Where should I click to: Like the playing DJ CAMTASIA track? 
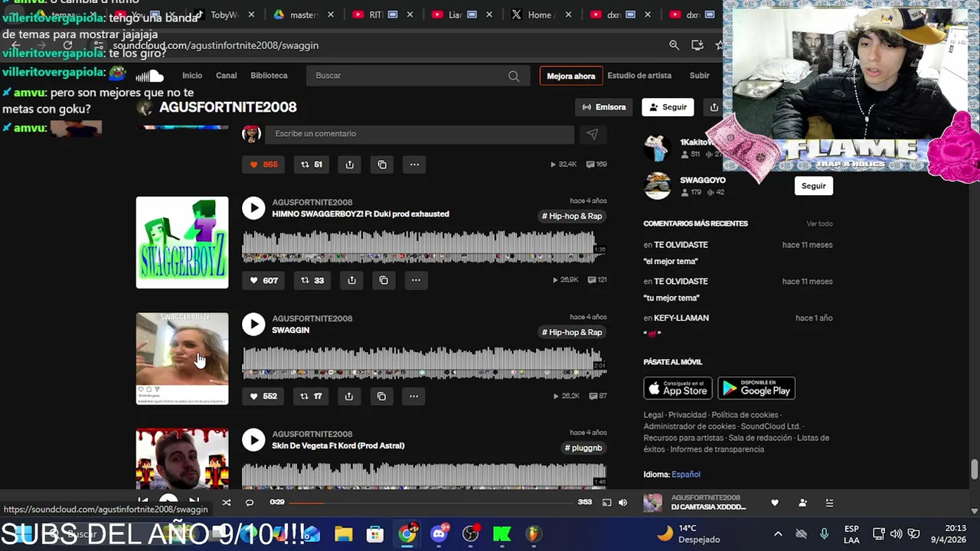coord(775,503)
